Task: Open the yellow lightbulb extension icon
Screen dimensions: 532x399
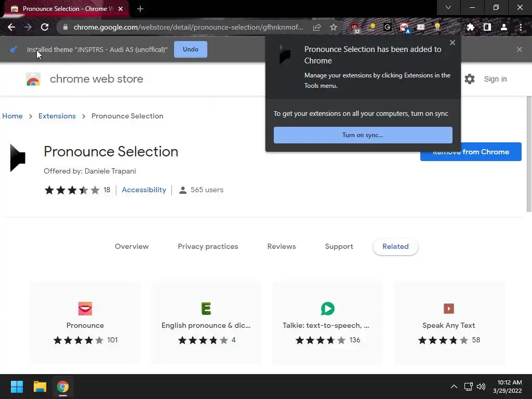Action: pos(437,27)
